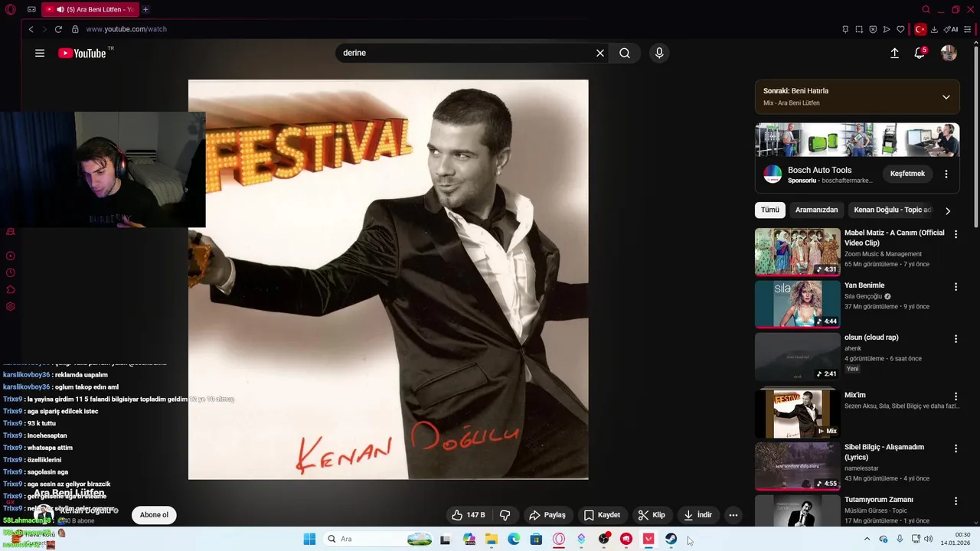980x551 pixels.
Task: Open options for Tutamıyorum Zamanı
Action: click(955, 501)
